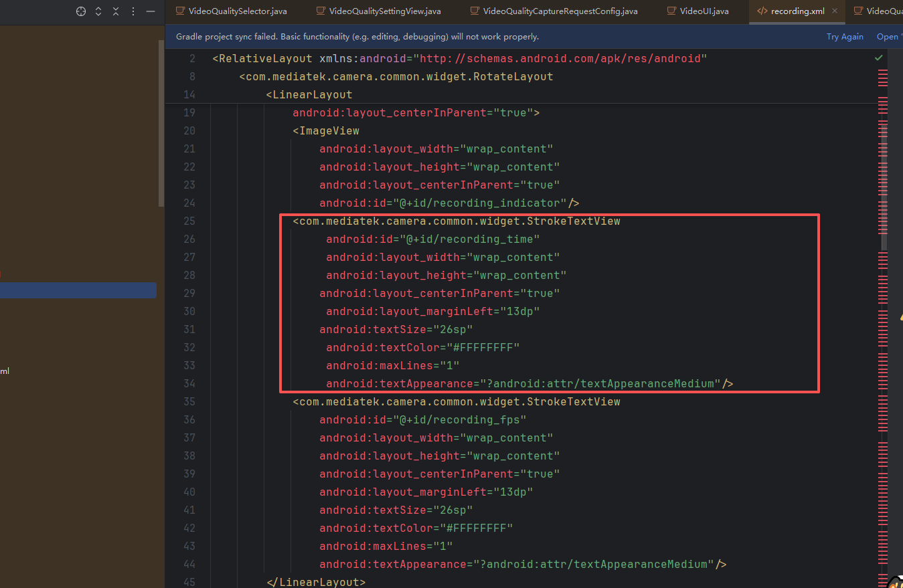Click gutter line number 23
The height and width of the screenshot is (588, 903).
click(189, 185)
